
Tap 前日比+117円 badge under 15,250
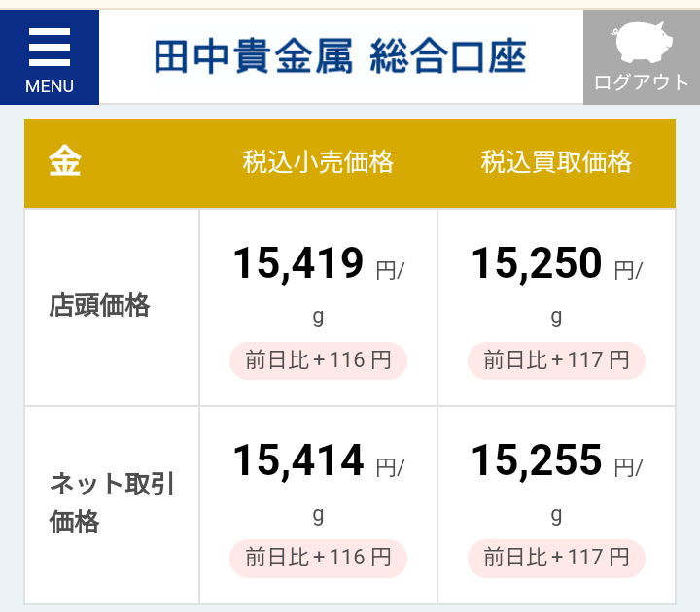(556, 360)
